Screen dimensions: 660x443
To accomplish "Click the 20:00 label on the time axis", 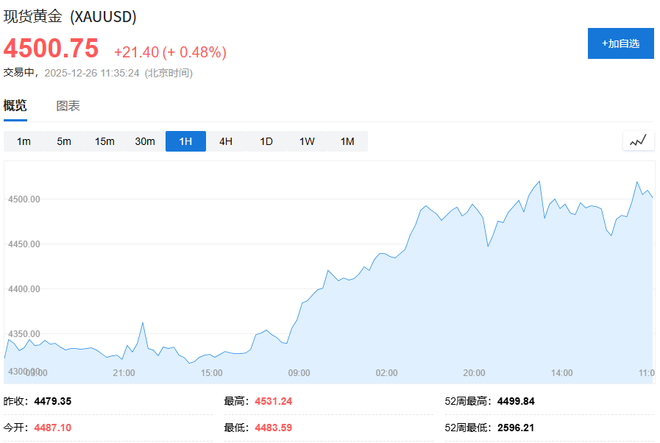I will tap(474, 372).
